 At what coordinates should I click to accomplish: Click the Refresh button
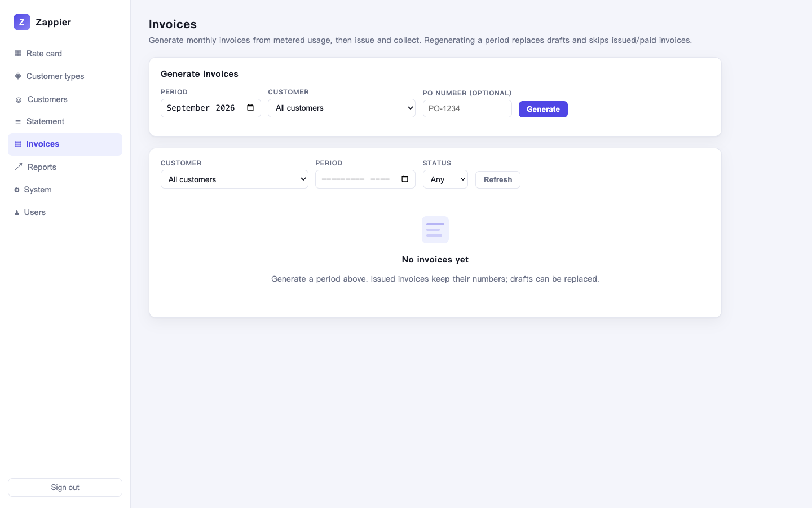[498, 179]
